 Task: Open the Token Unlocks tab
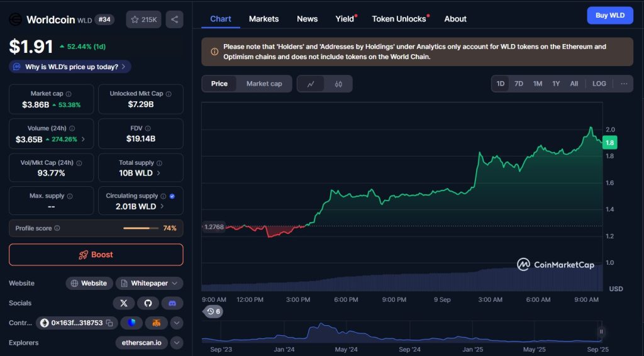coord(399,19)
